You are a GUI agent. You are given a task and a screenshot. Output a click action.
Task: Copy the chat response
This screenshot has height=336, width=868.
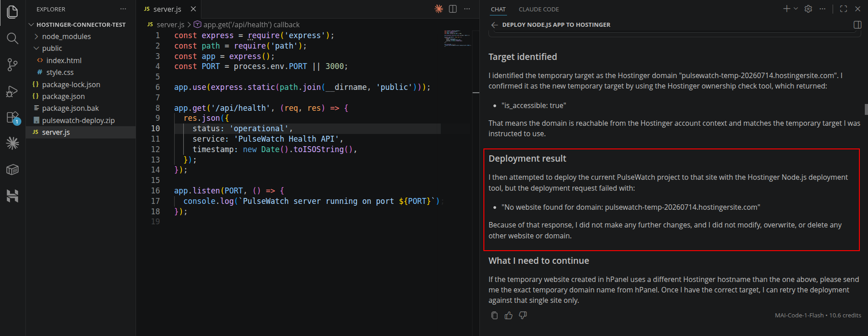click(494, 315)
